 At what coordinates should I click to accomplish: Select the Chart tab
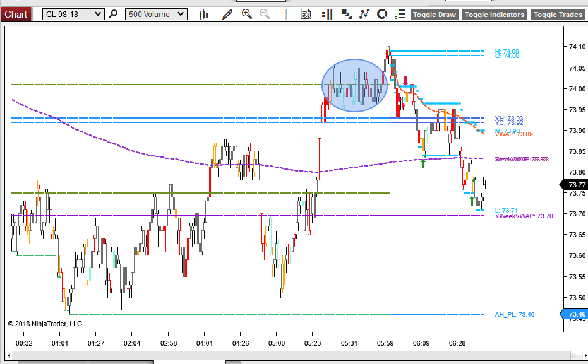pos(16,15)
